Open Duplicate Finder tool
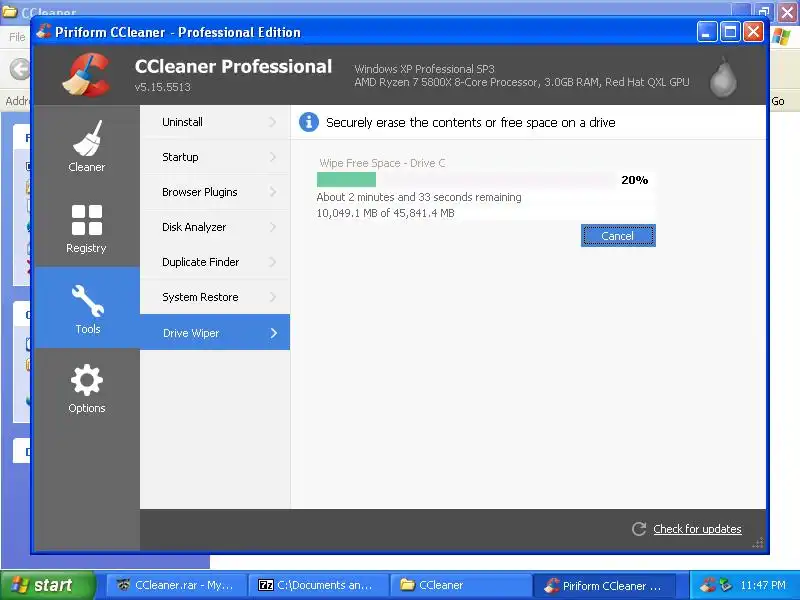The width and height of the screenshot is (800, 600). pos(215,262)
